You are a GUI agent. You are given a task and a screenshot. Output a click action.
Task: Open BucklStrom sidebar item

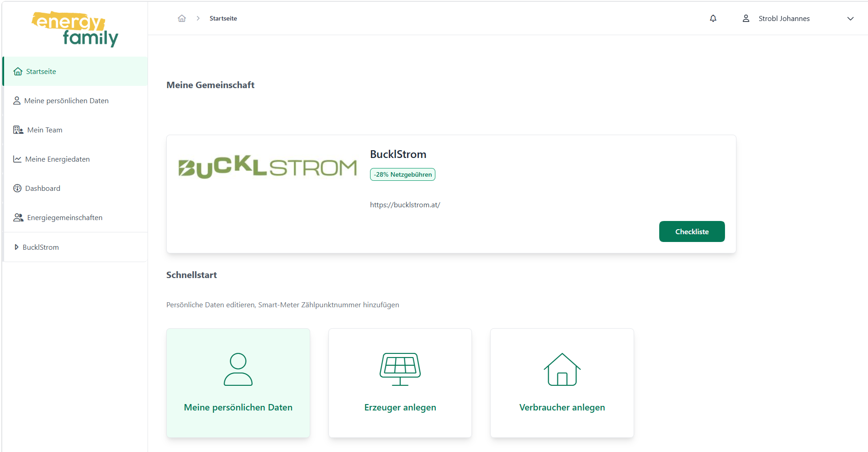(x=75, y=247)
